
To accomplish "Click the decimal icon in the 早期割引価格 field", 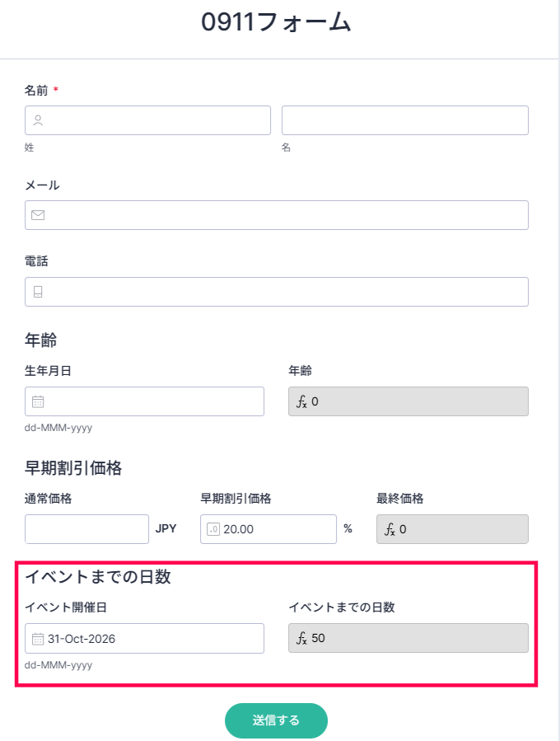I will point(213,529).
